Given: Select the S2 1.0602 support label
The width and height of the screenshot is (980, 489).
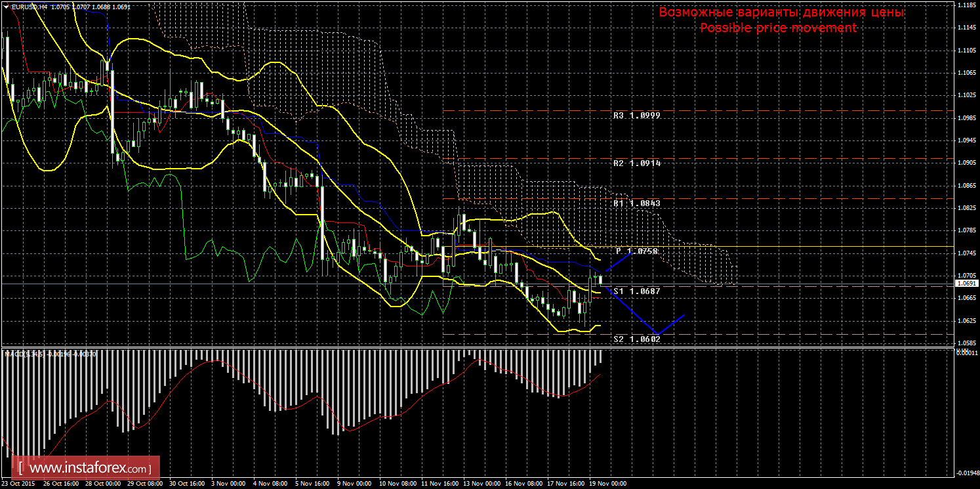Looking at the screenshot, I should pos(637,339).
